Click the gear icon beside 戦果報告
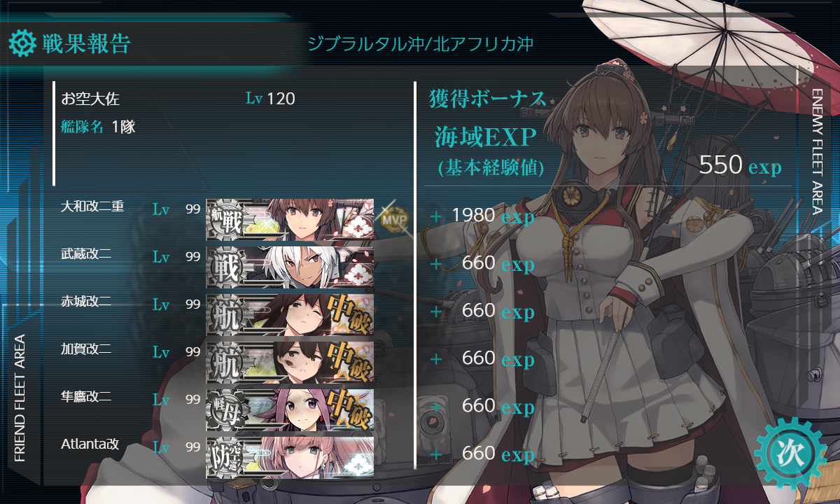The image size is (840, 504). click(22, 44)
